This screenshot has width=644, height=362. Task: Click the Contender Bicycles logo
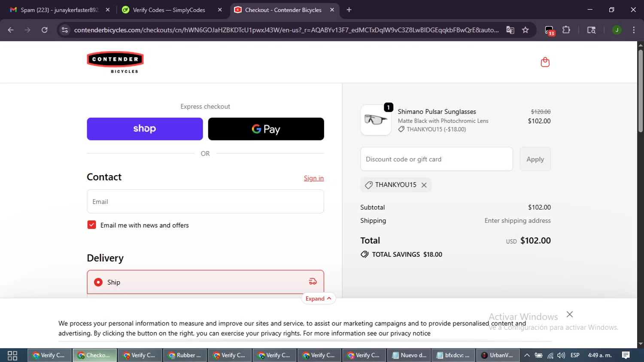(x=115, y=62)
